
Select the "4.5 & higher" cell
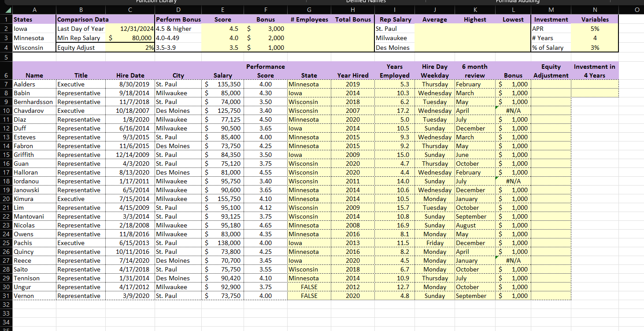click(178, 29)
